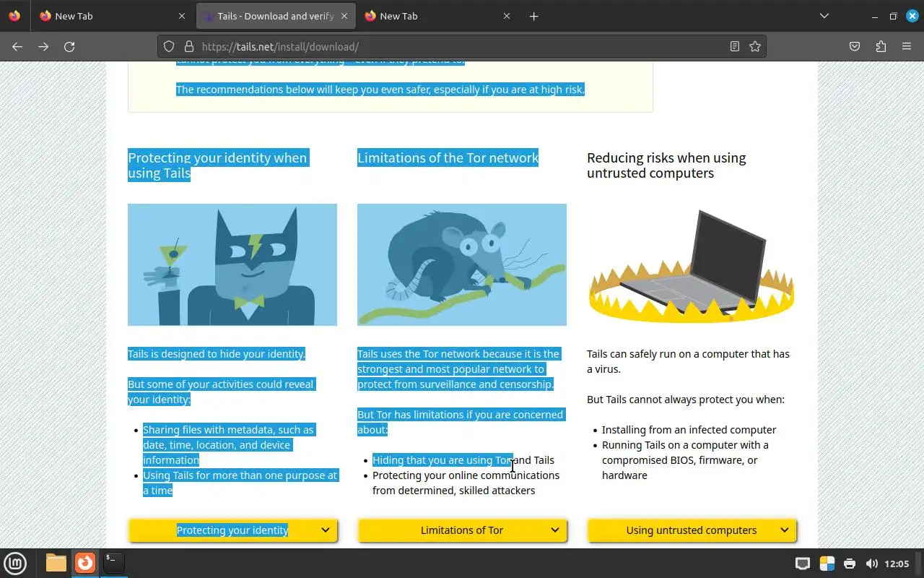Launch the Terminal from taskbar
This screenshot has width=924, height=578.
tap(113, 563)
